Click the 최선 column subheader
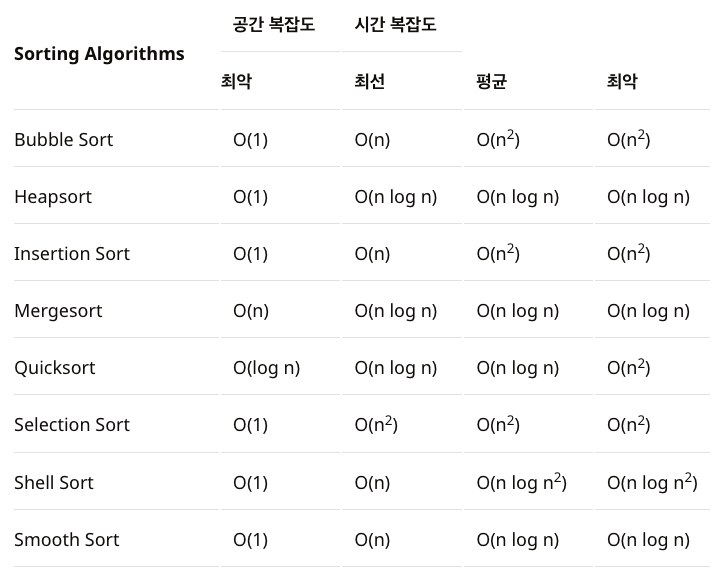This screenshot has height=580, width=726. coord(369,81)
